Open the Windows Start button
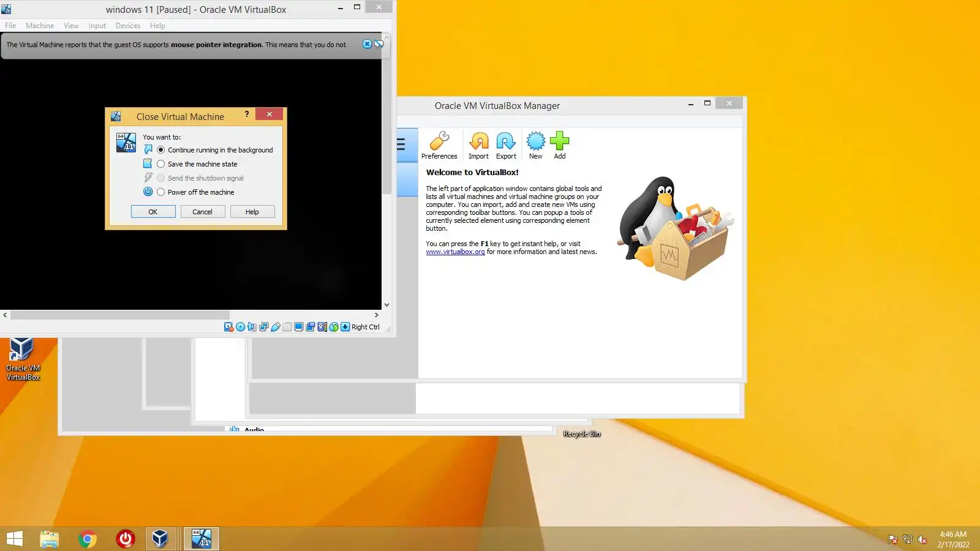980x551 pixels. pyautogui.click(x=14, y=539)
